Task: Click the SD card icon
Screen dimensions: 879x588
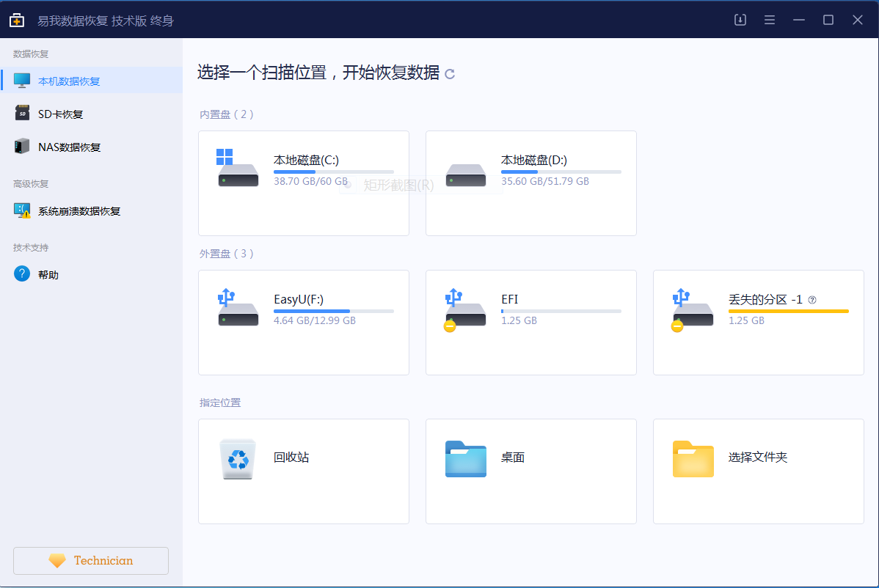Action: pos(22,113)
